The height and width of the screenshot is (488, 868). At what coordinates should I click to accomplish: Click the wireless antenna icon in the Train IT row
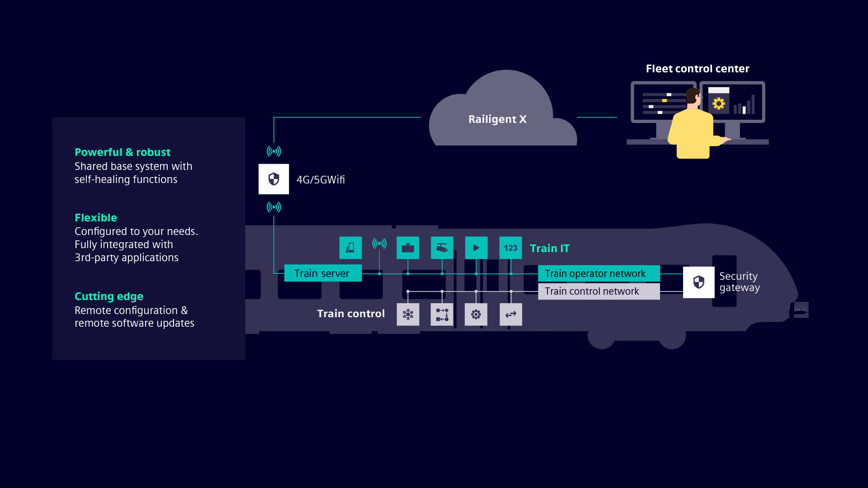[379, 244]
